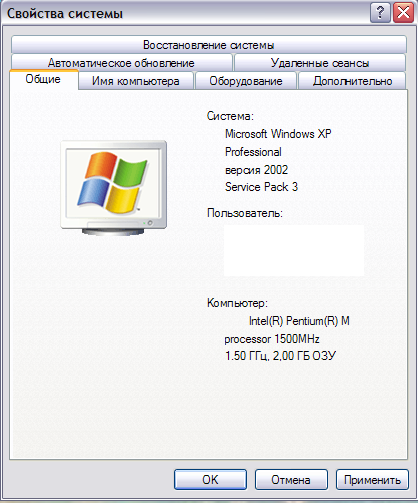Open the Удаленные сеансы tab

pyautogui.click(x=320, y=63)
